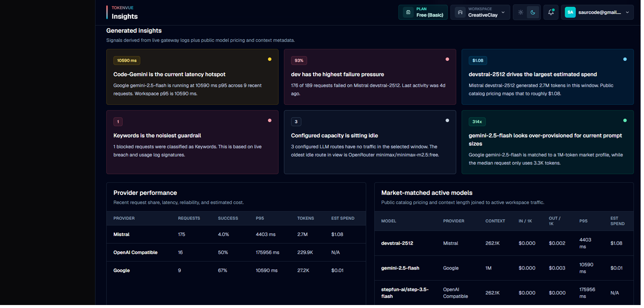
Task: Open 'gemini-2.5-flash looks over-provisioned' insight title
Action: [545, 140]
